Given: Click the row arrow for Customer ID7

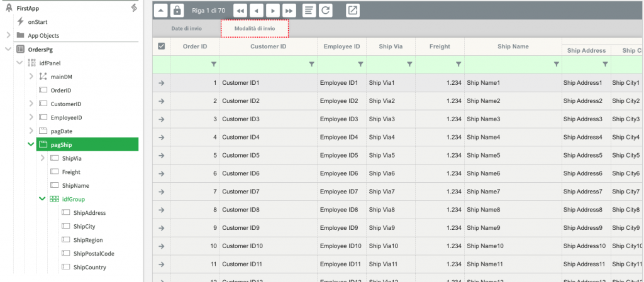Looking at the screenshot, I should coord(162,192).
